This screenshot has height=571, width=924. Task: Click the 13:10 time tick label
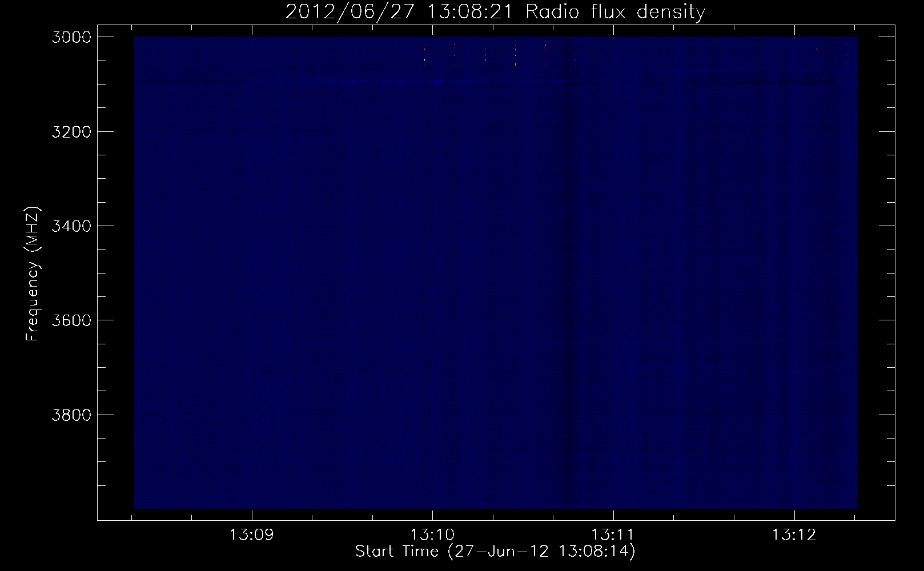pos(432,535)
